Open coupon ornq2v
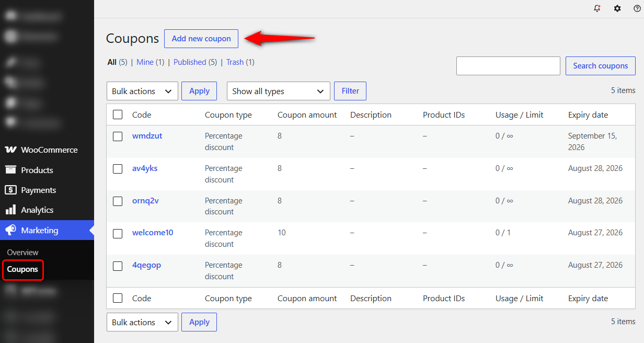Image resolution: width=644 pixels, height=343 pixels. 145,201
